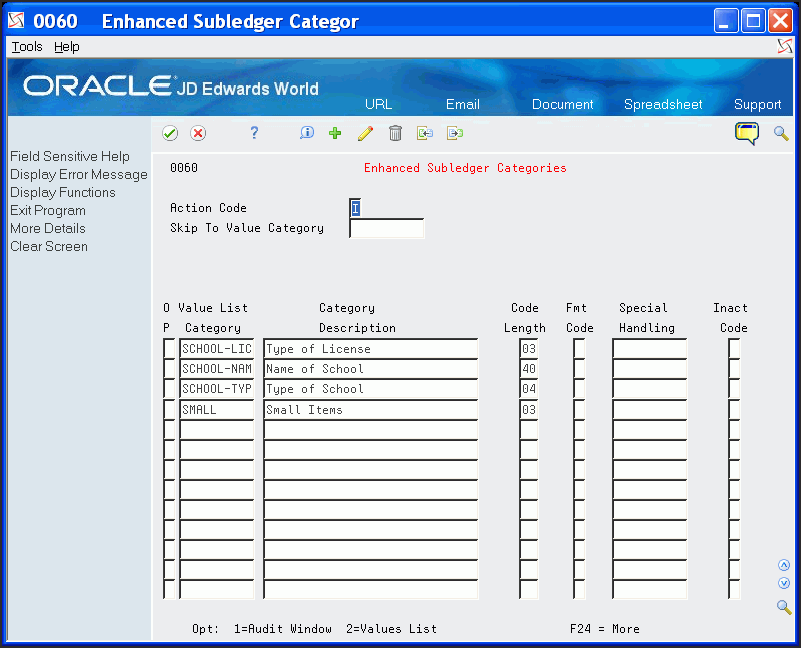The width and height of the screenshot is (801, 648).
Task: Click option field for SCHOOL-NAM row
Action: point(169,368)
